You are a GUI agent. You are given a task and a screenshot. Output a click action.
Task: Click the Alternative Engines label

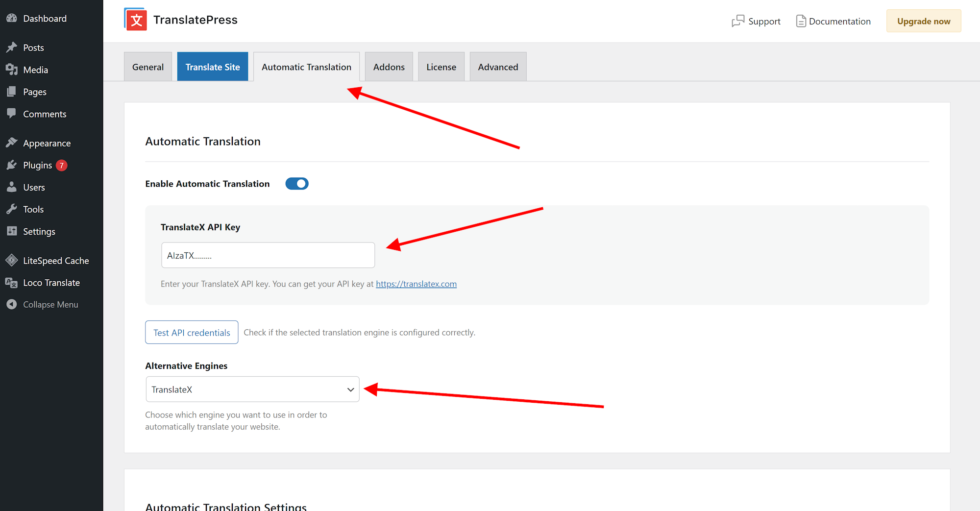(186, 365)
